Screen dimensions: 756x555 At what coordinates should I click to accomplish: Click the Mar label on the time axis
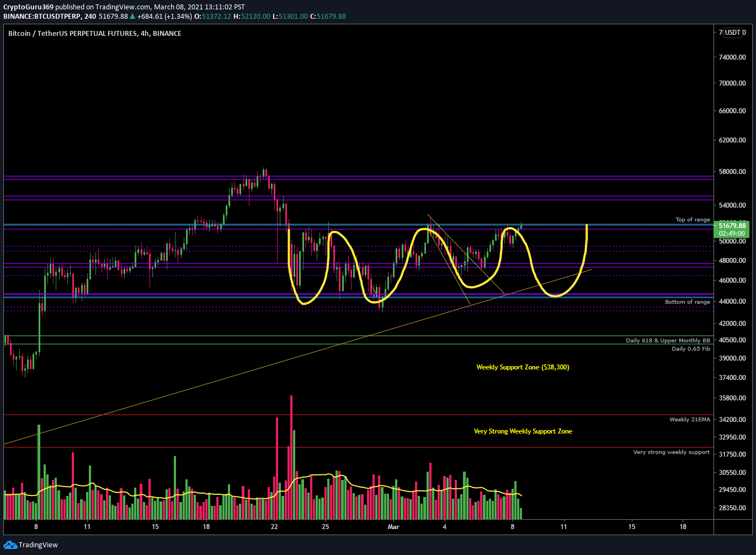pyautogui.click(x=393, y=527)
